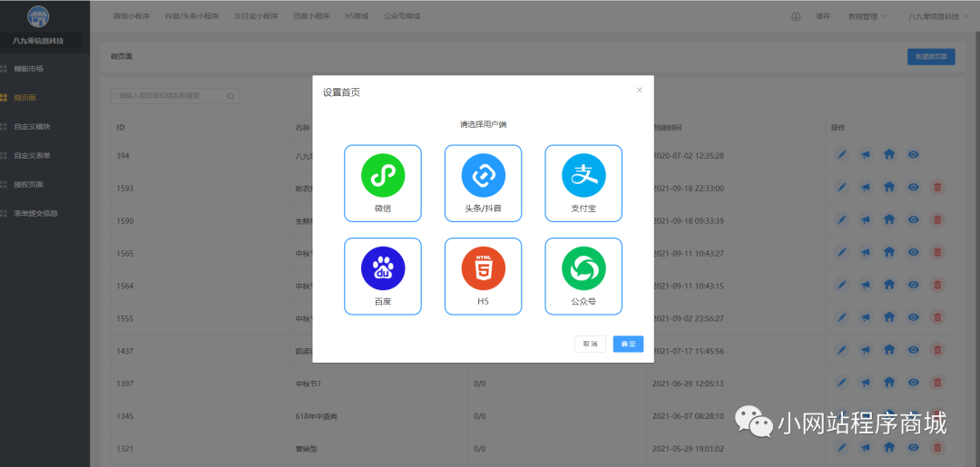Click the red delete icon for row 1593
Viewport: 980px width, 467px height.
(x=936, y=187)
